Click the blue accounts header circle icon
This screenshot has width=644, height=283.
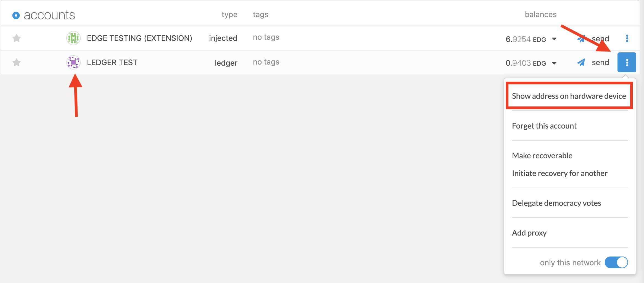click(16, 15)
